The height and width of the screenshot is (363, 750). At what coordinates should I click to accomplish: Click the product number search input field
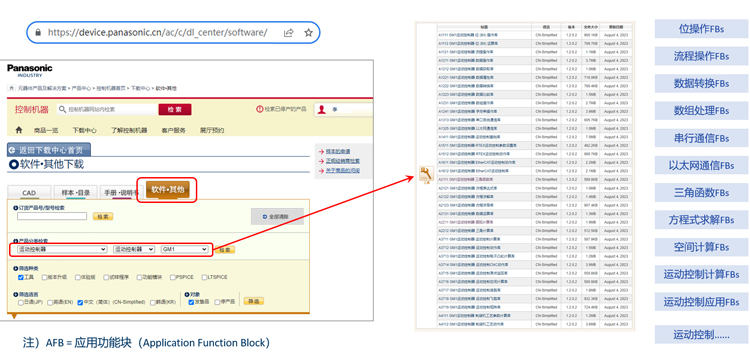coord(52,216)
